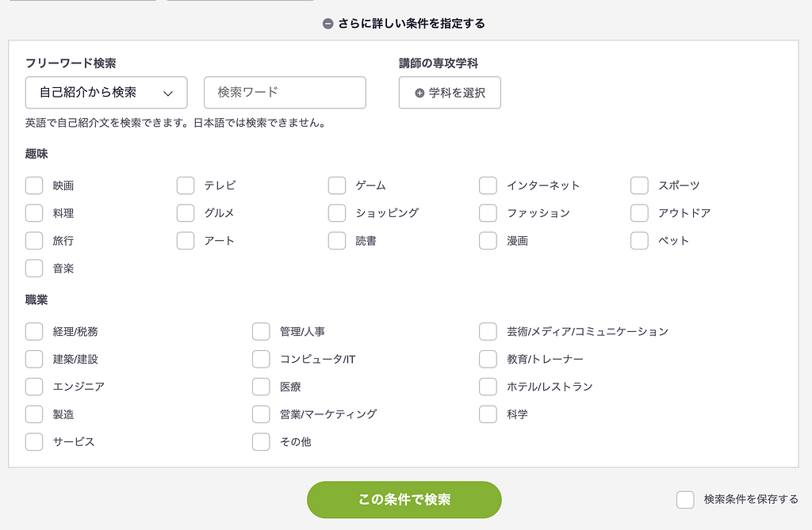
Task: Toggle the ペット checkbox
Action: pyautogui.click(x=640, y=241)
